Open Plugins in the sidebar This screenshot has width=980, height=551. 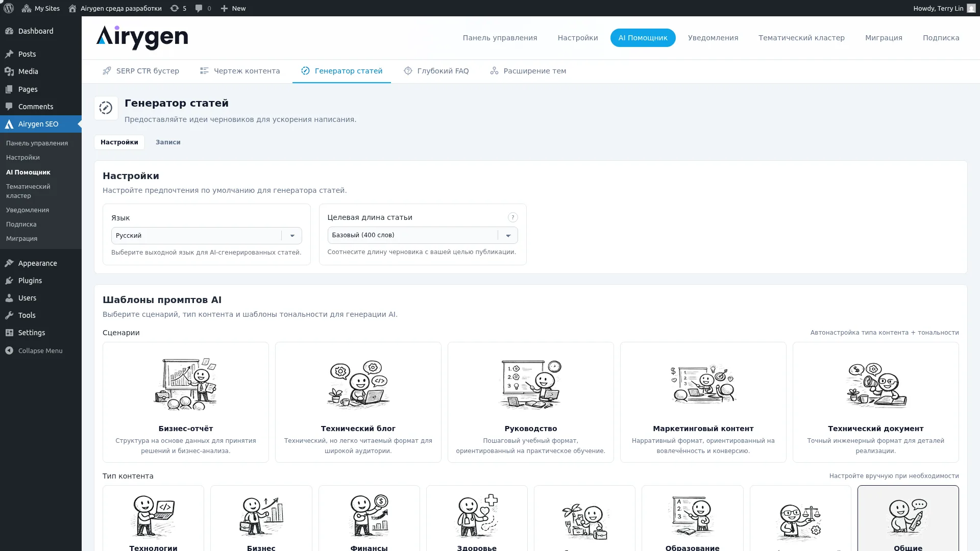point(41,281)
